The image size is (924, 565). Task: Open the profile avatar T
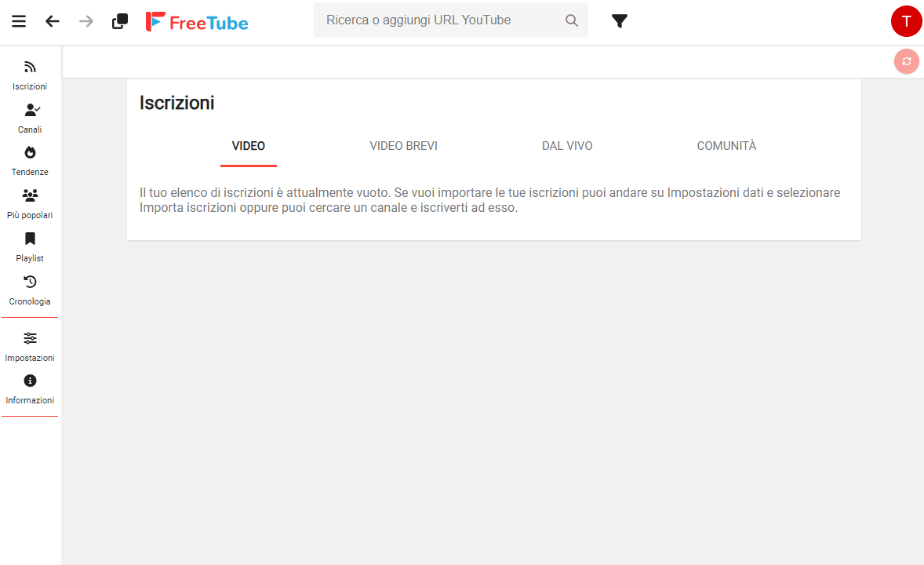pos(906,21)
